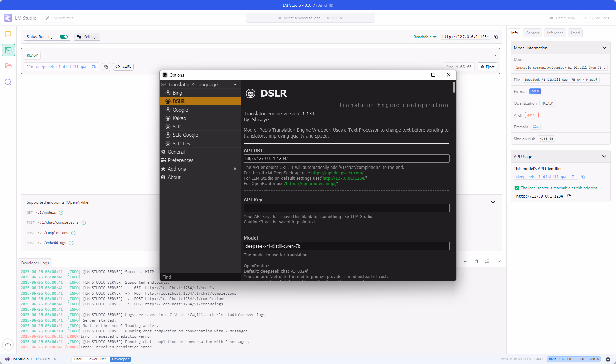
Task: Click the API Key input field
Action: point(346,208)
